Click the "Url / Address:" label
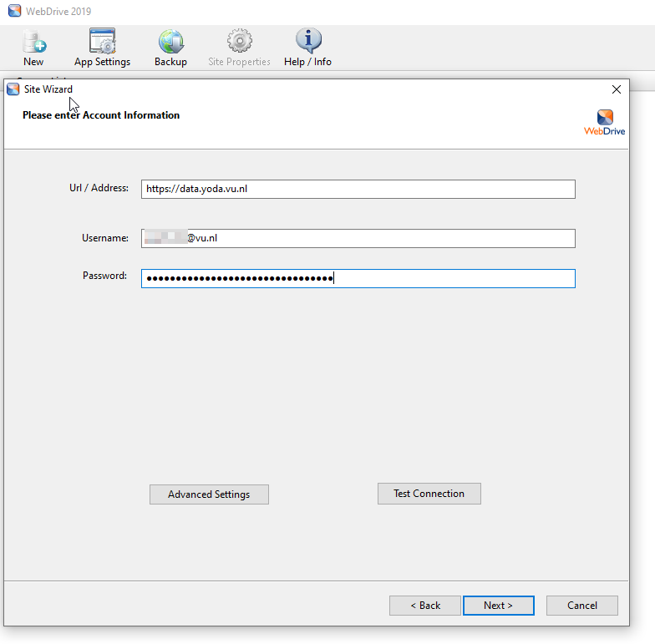 (x=99, y=188)
